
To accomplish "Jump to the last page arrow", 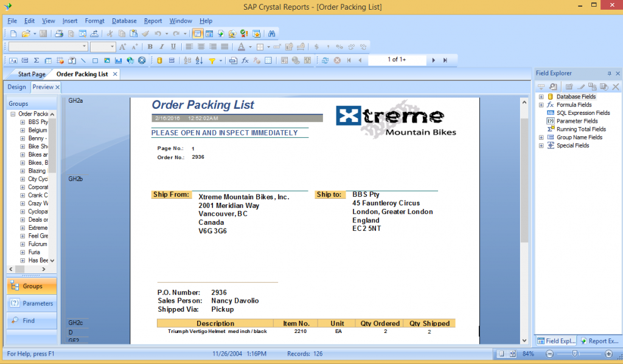I will coord(445,60).
